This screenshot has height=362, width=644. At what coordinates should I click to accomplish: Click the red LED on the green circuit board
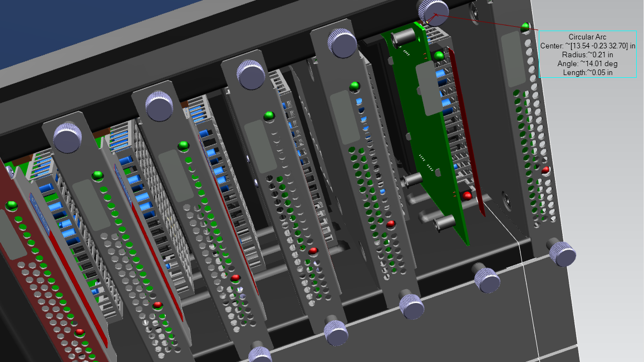[x=467, y=196]
